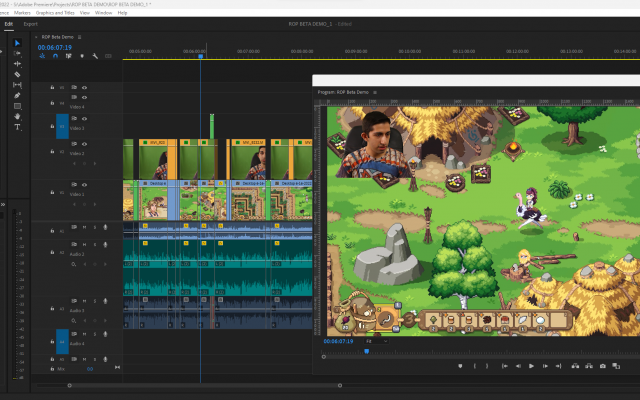Image resolution: width=640 pixels, height=400 pixels.
Task: Select the Ripple Edit tool
Action: [17, 64]
